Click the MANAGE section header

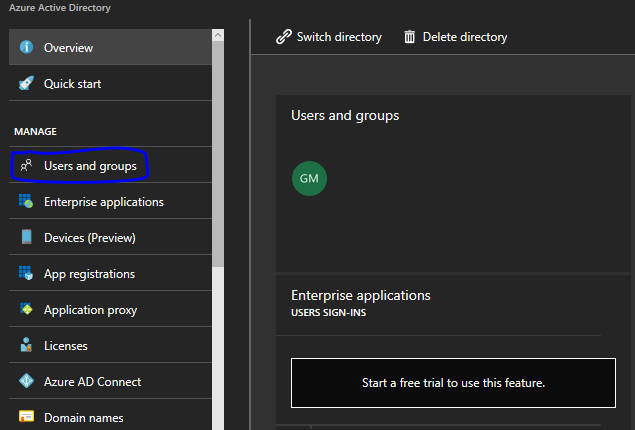(35, 132)
